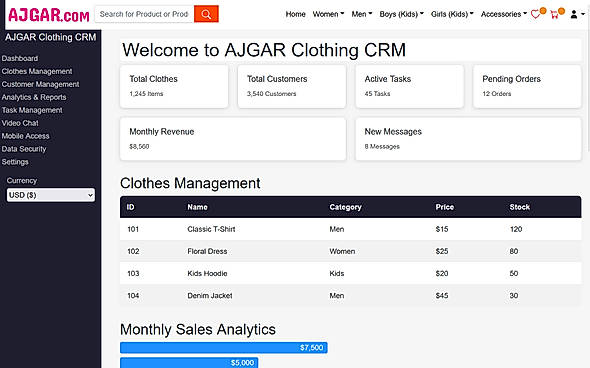This screenshot has height=368, width=590.
Task: Open Clothes Management in the sidebar
Action: pos(37,71)
